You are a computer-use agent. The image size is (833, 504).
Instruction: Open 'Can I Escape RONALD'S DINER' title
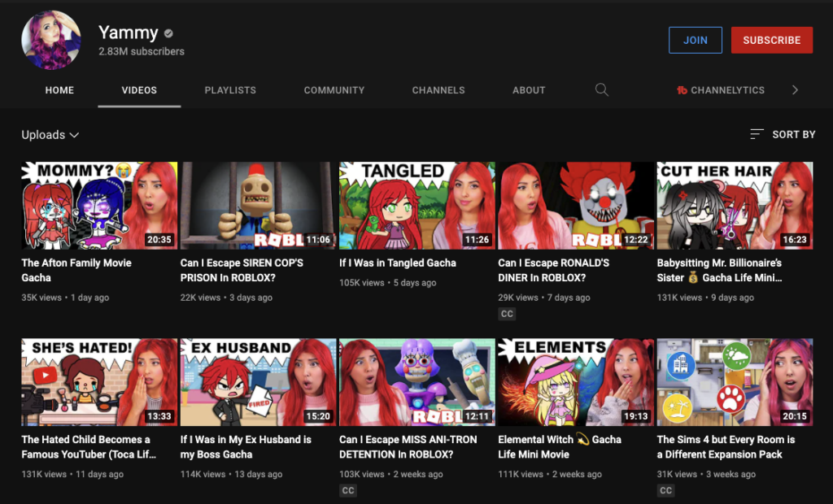click(553, 271)
